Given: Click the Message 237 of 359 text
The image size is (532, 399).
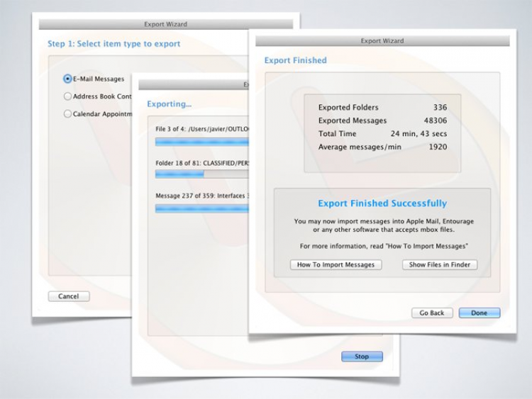Looking at the screenshot, I should coord(202,196).
